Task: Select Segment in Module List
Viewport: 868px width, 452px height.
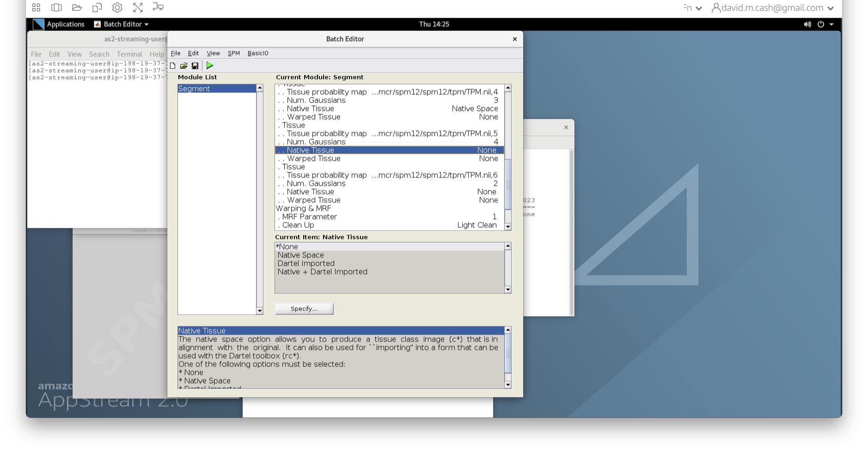Action: coord(217,89)
